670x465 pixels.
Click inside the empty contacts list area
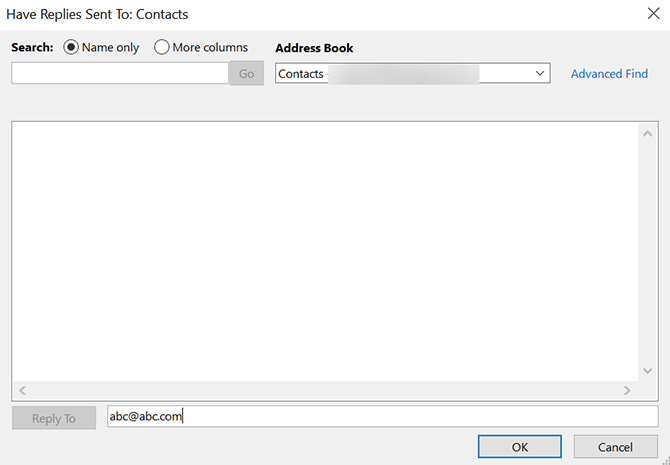(x=320, y=250)
